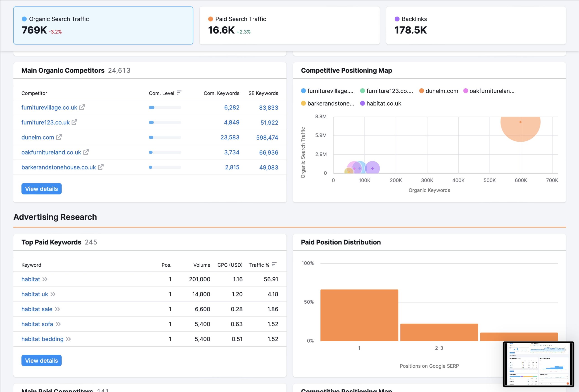Viewport: 579px width, 392px height.
Task: Click common keywords 2,815 for barkerandstonehouse
Action: [232, 167]
